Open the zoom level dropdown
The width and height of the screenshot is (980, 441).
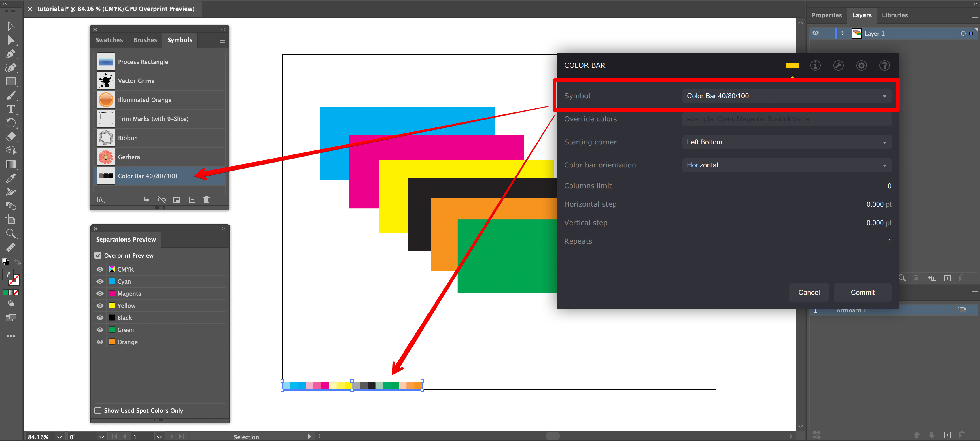coord(59,436)
